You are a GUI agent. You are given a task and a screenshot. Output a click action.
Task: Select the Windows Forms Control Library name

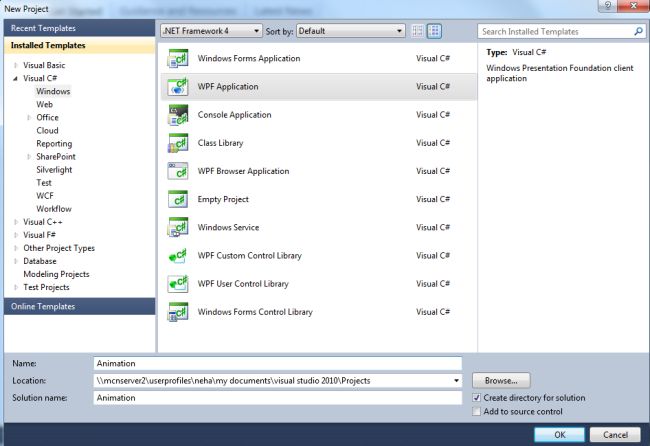click(x=255, y=312)
